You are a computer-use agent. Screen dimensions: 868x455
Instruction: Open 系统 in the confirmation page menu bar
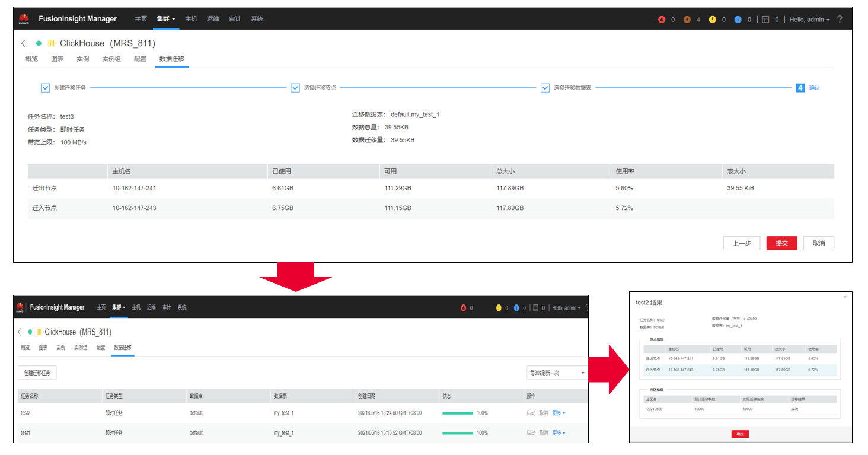pyautogui.click(x=257, y=19)
